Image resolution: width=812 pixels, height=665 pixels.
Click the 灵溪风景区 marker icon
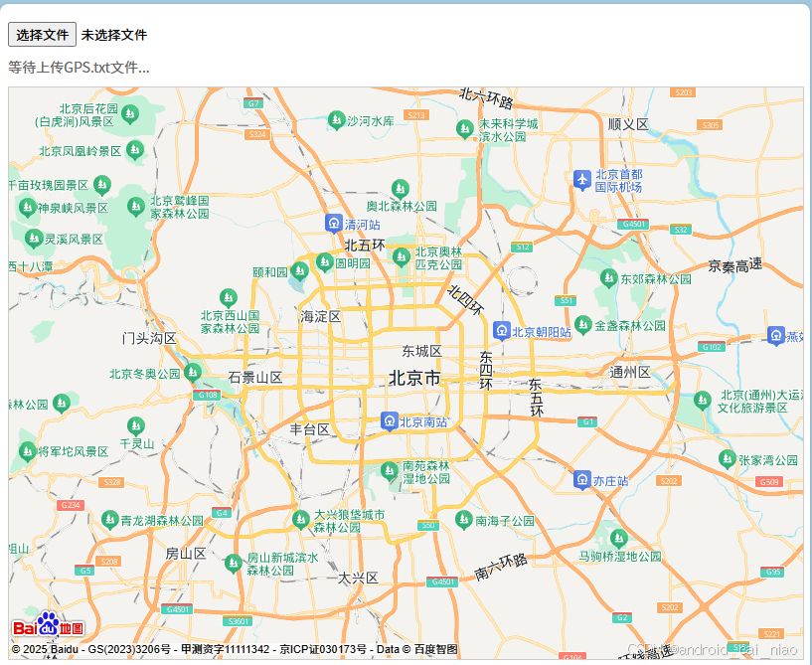click(x=34, y=239)
